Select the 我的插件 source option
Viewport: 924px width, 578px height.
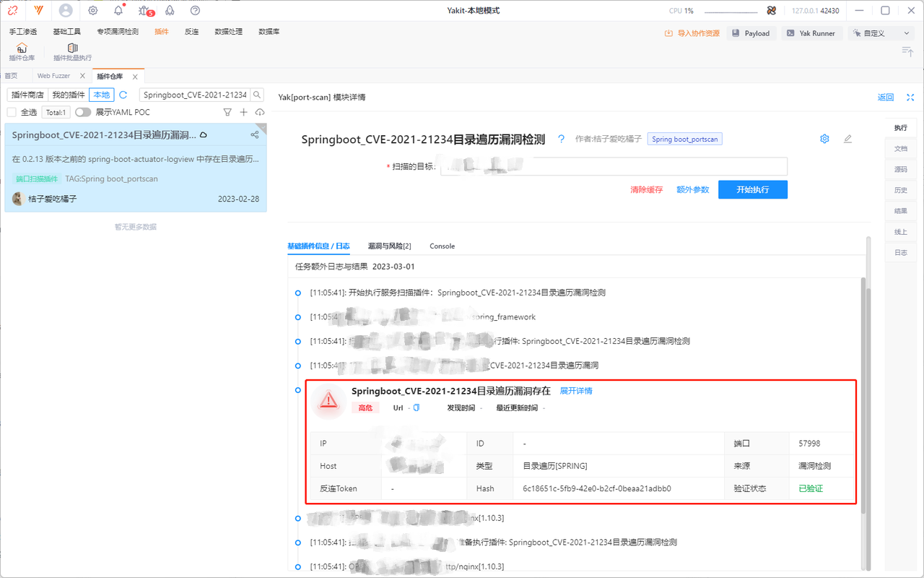[x=69, y=95]
